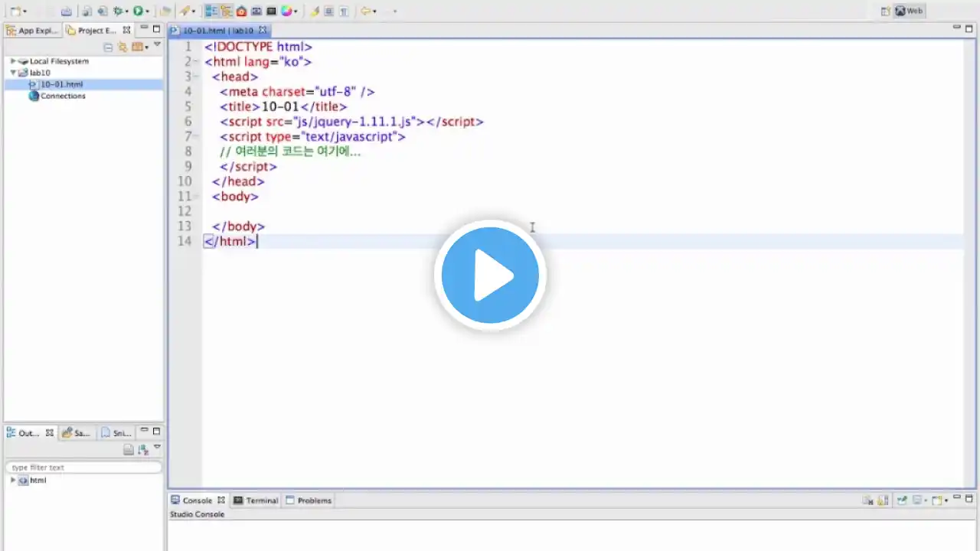Click the green Run toolbar button
Screen dimensions: 980x551
(x=138, y=11)
